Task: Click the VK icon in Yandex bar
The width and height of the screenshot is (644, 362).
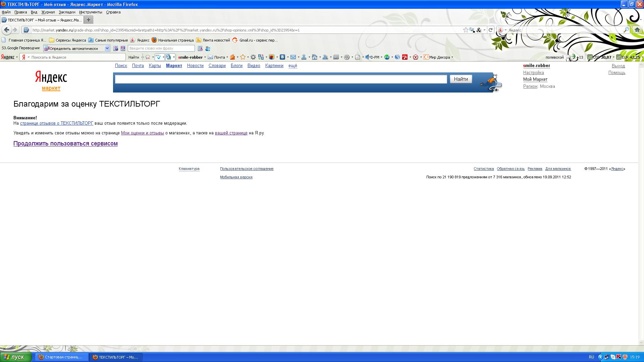Action: [x=282, y=57]
